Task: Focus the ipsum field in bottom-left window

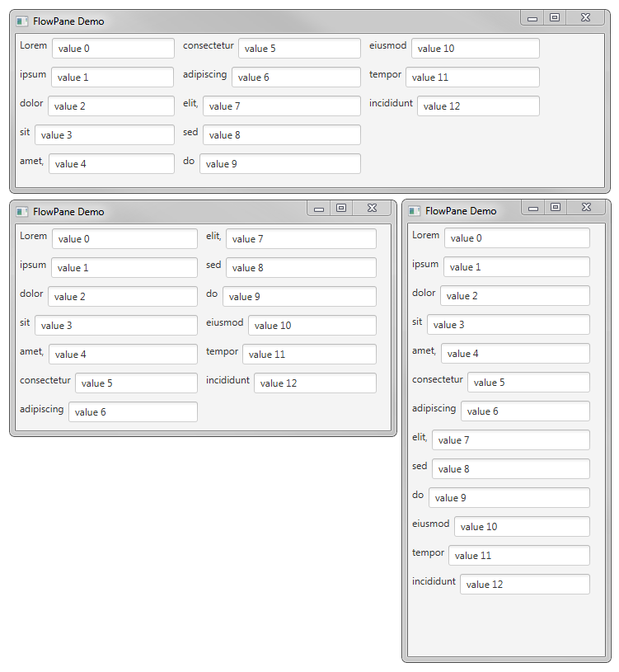Action: pyautogui.click(x=124, y=267)
